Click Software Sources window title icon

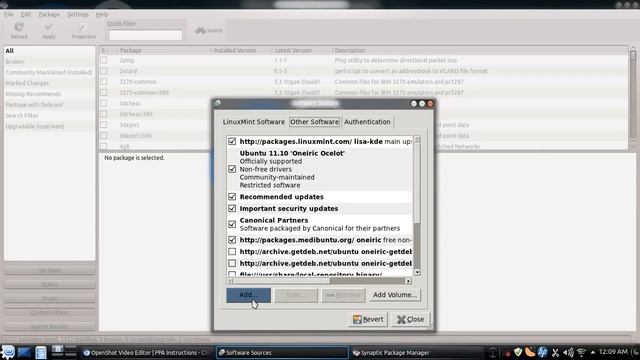tap(218, 103)
